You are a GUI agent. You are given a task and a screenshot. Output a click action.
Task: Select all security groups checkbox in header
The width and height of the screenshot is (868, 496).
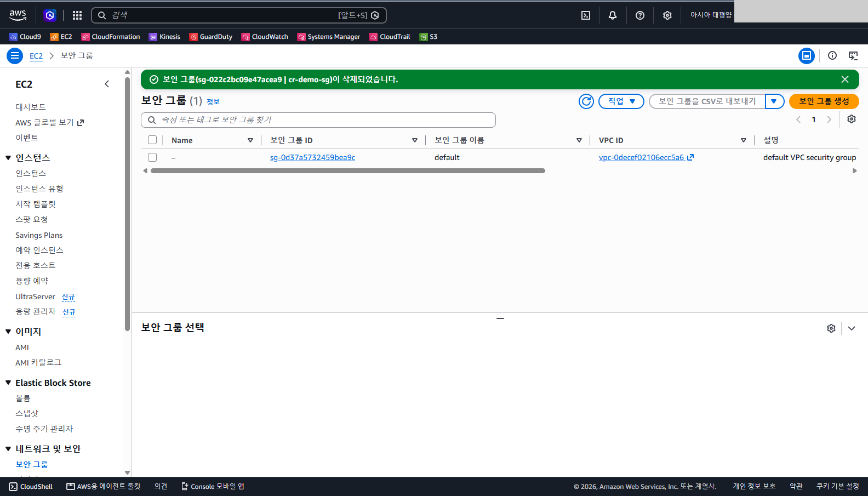pyautogui.click(x=152, y=140)
